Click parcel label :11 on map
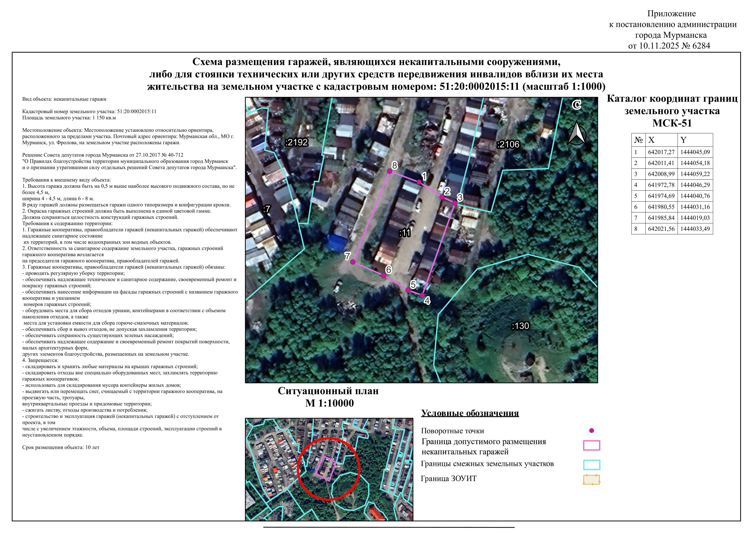This screenshot has width=756, height=534. click(x=404, y=233)
